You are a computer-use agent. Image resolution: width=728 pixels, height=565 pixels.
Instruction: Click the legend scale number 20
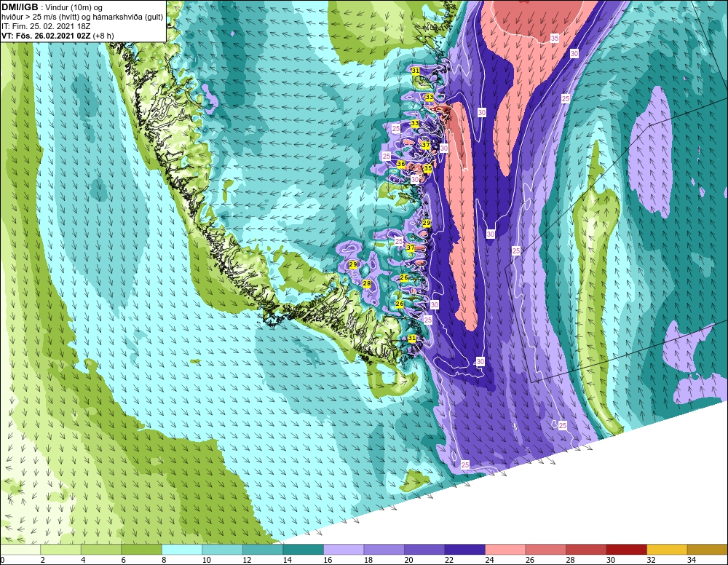click(x=408, y=560)
